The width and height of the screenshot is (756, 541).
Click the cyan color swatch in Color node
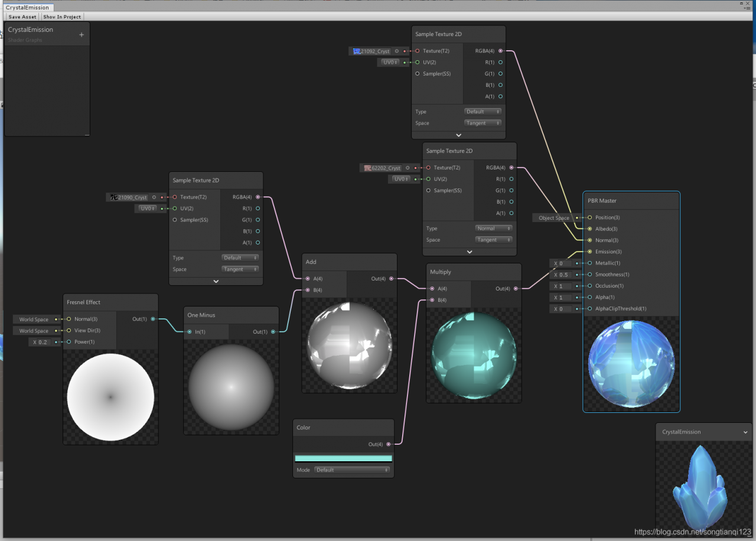click(343, 458)
